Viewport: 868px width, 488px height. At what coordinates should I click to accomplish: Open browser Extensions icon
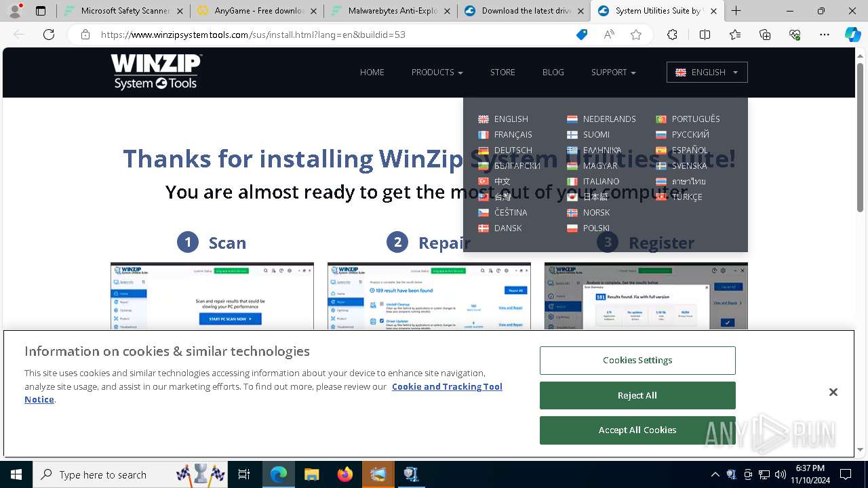point(672,35)
